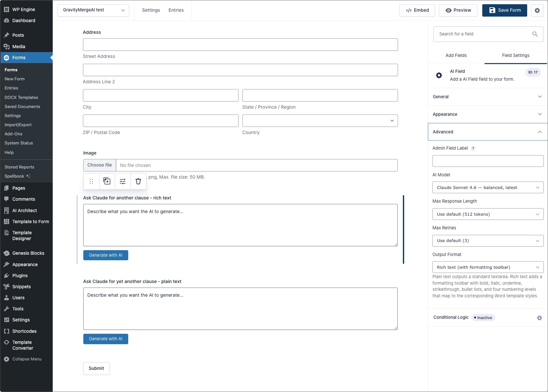Click Admin Field Label help icon
The height and width of the screenshot is (392, 548).
[473, 148]
